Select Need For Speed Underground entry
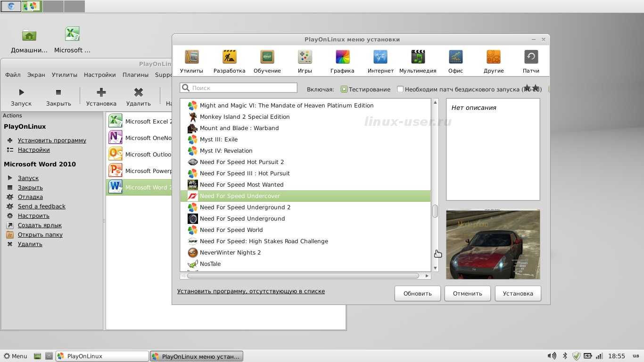The image size is (644, 362). click(305, 219)
